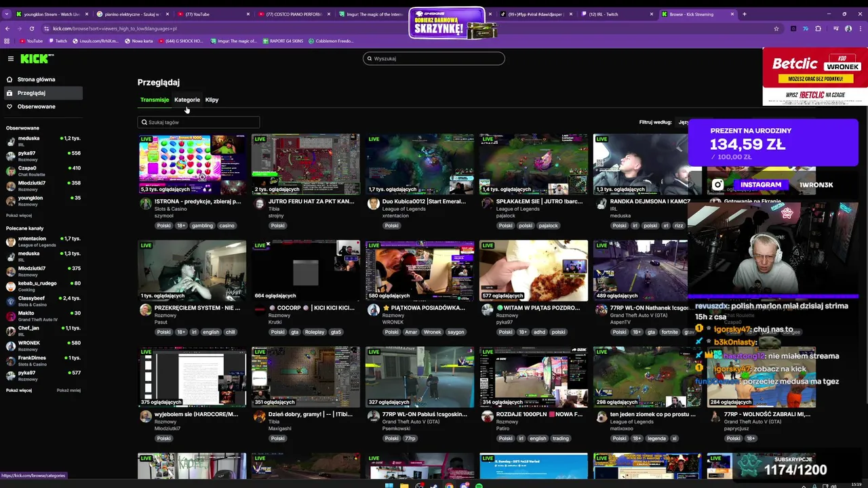Open Chrome from the taskbar
Image resolution: width=868 pixels, height=488 pixels.
point(449,485)
